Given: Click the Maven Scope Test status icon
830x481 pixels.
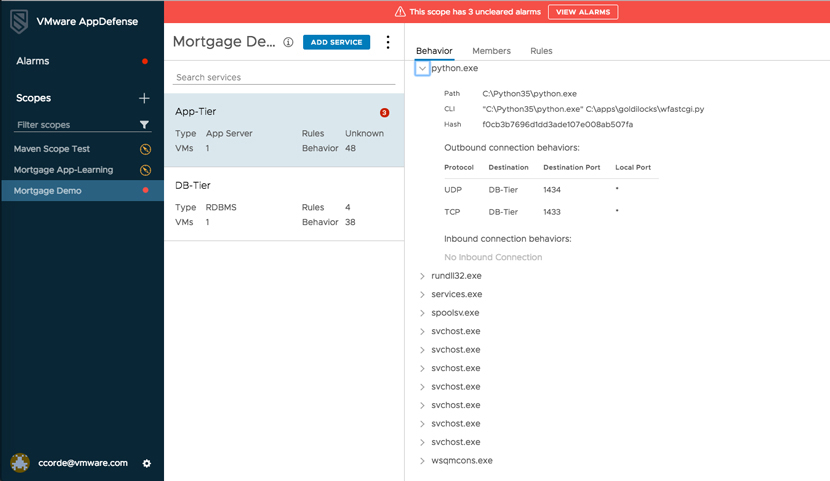Looking at the screenshot, I should pos(145,149).
